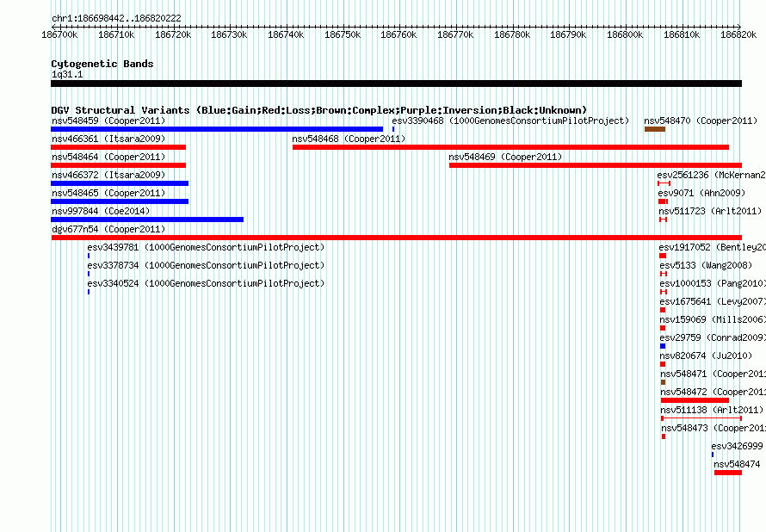
Task: Click the red nsv548472 loss bar
Action: click(x=695, y=400)
